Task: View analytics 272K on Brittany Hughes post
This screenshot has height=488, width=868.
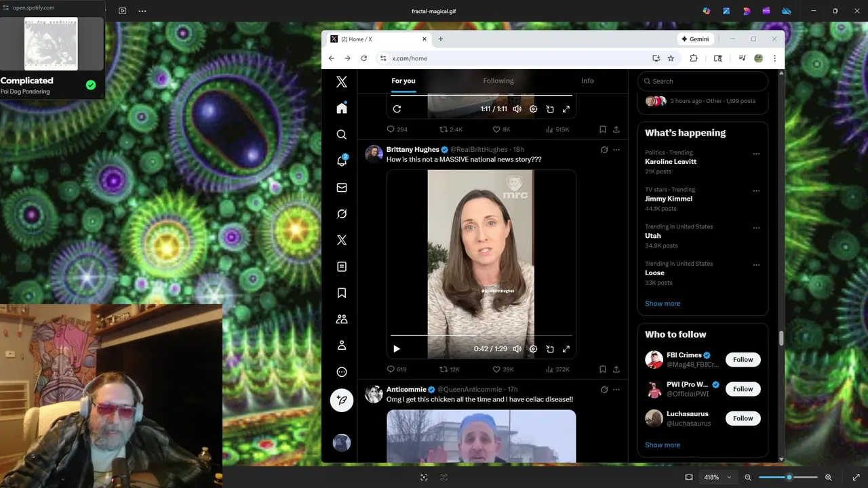Action: pyautogui.click(x=558, y=369)
